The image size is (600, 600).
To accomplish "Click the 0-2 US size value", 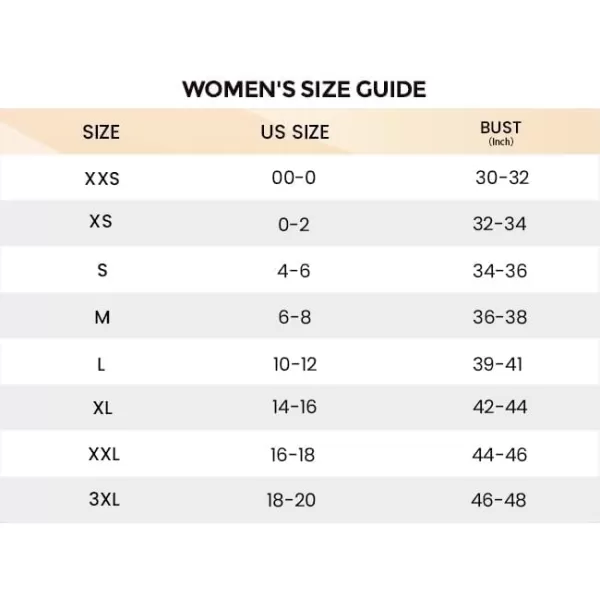I will click(294, 225).
